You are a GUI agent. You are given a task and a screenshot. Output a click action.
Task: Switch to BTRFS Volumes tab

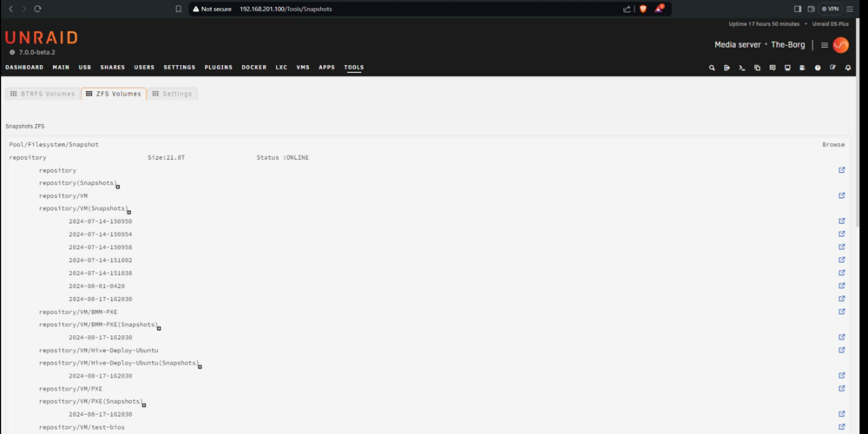43,94
